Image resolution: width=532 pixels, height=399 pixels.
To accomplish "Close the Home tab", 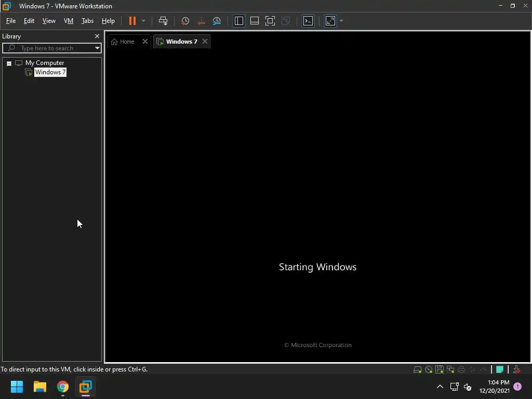I will tap(145, 42).
